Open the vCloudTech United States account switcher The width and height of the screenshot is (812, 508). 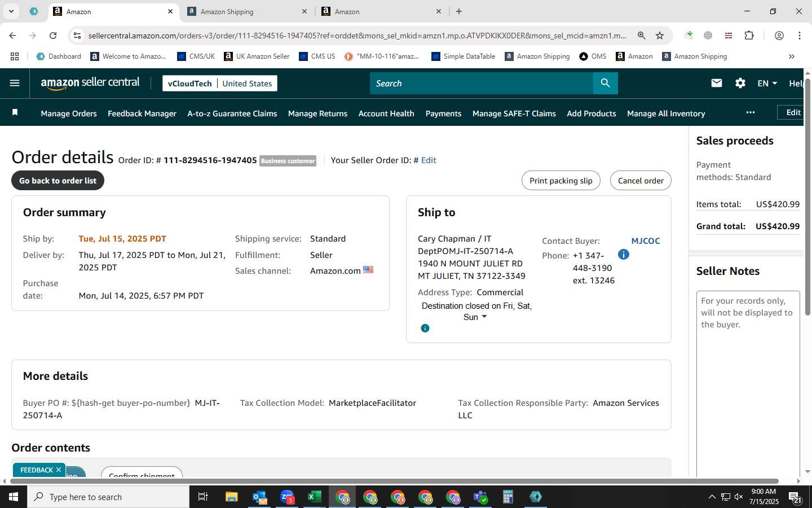pyautogui.click(x=220, y=83)
